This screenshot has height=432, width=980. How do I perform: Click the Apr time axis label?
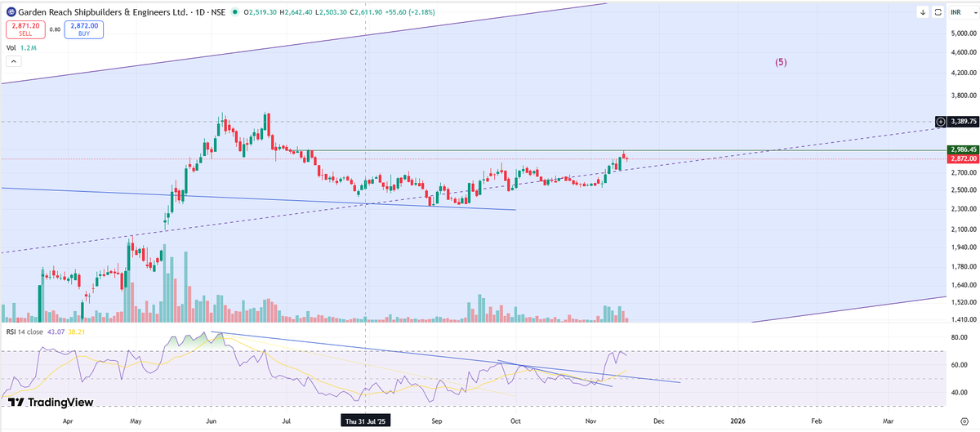click(x=67, y=420)
